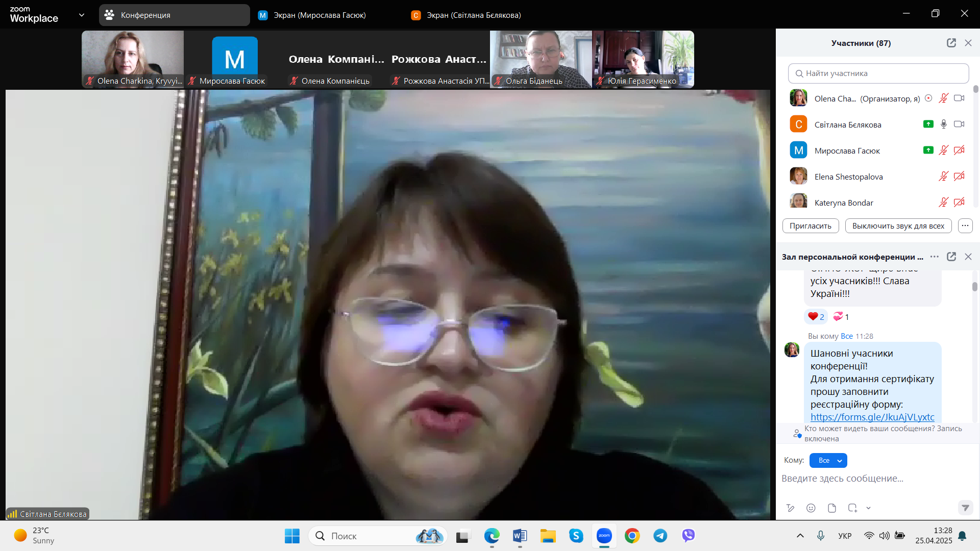Toggle Olena Charkina's camera icon
This screenshot has height=551, width=980.
(x=959, y=98)
